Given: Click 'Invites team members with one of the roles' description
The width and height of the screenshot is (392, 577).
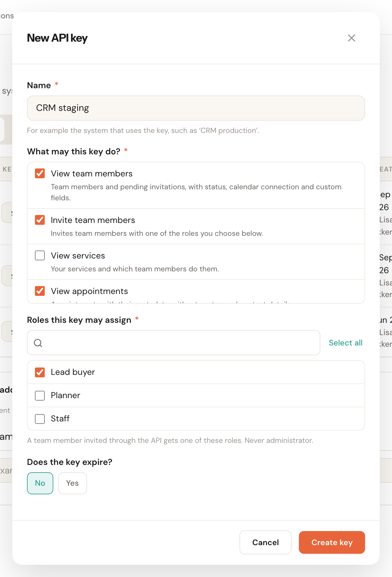Looking at the screenshot, I should 157,233.
